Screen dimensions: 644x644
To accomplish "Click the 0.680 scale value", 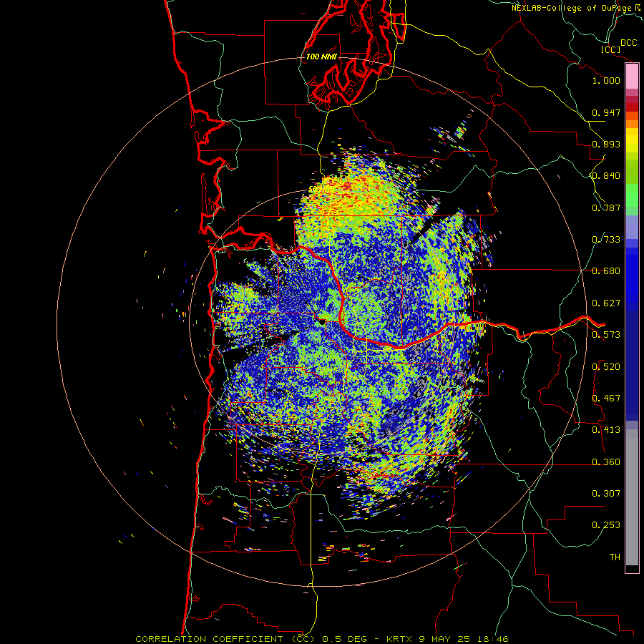I will [606, 271].
